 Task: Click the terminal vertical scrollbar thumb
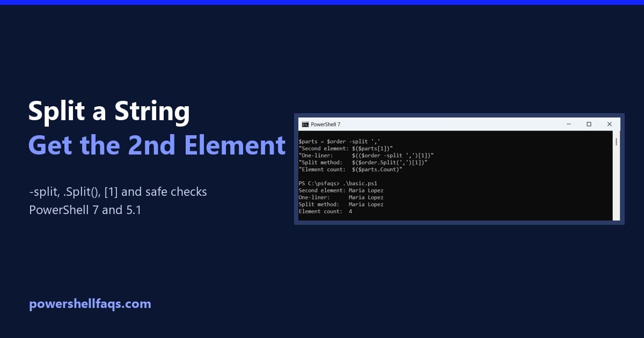click(617, 142)
